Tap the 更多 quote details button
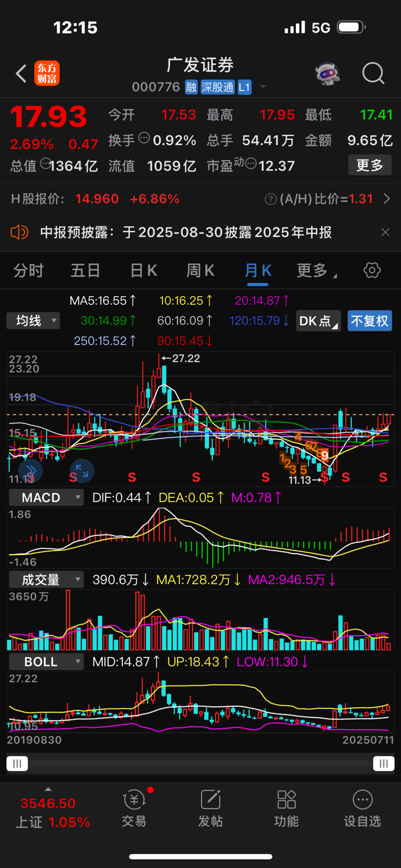Image resolution: width=401 pixels, height=868 pixels. coord(370,165)
